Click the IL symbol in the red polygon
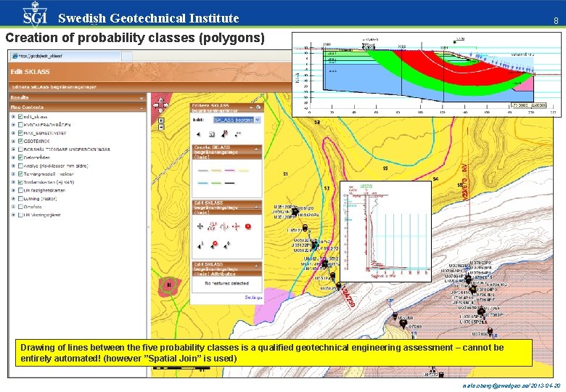Image resolution: width=566 pixels, height=392 pixels. pyautogui.click(x=168, y=285)
